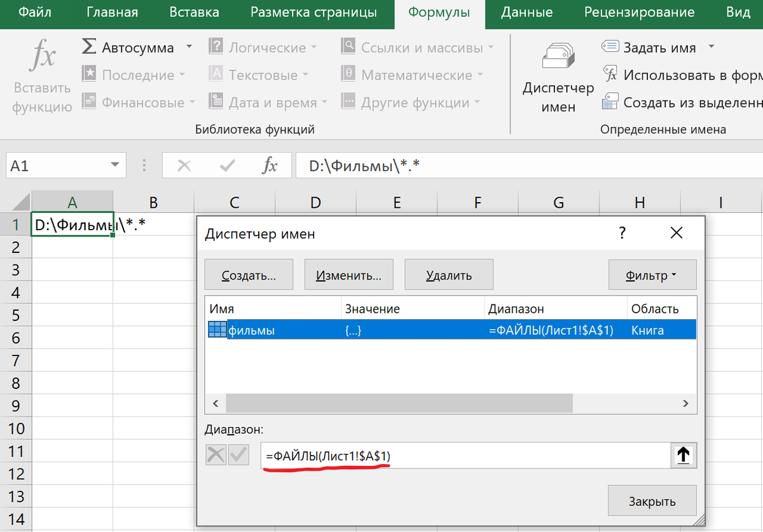This screenshot has height=532, width=763.
Task: Click the Создать... button
Action: coord(249,275)
